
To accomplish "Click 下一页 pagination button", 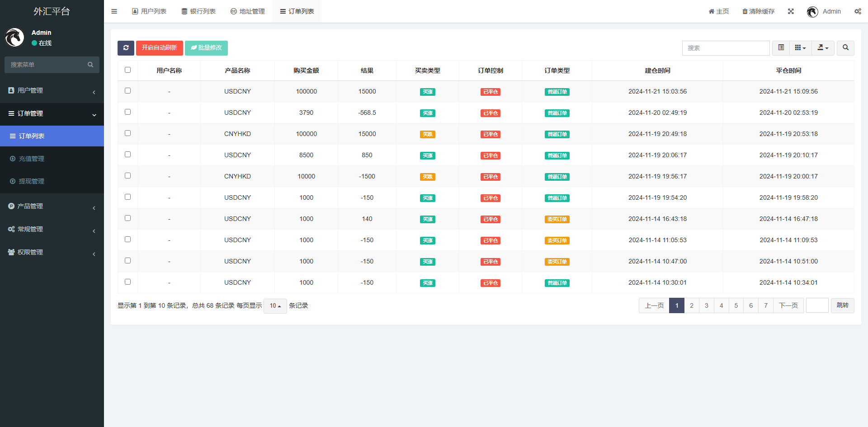I will coord(788,305).
